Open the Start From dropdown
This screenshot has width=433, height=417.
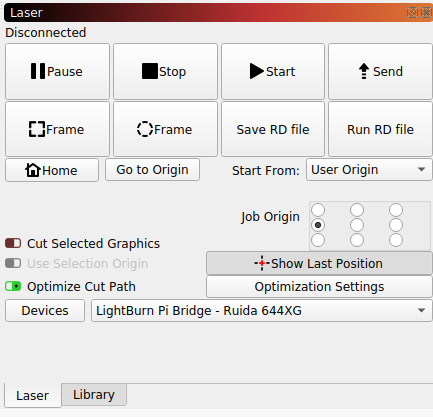369,170
